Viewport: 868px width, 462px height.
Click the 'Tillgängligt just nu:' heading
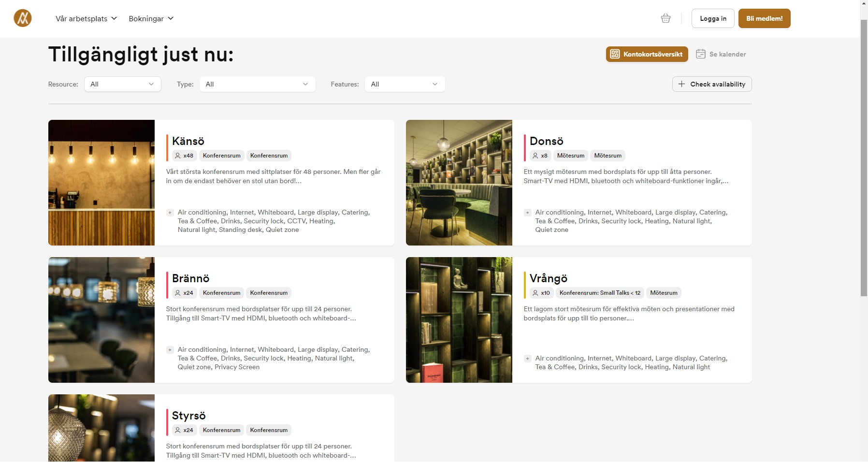pyautogui.click(x=141, y=54)
